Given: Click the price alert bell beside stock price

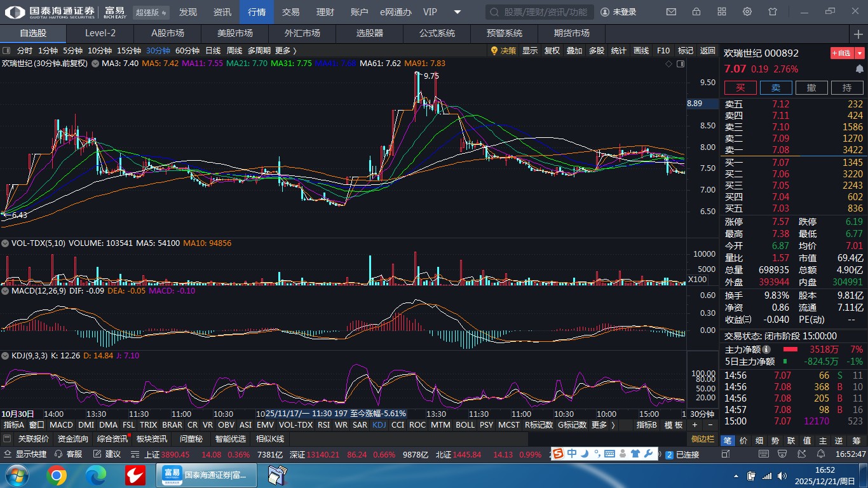Looking at the screenshot, I should pos(860,69).
